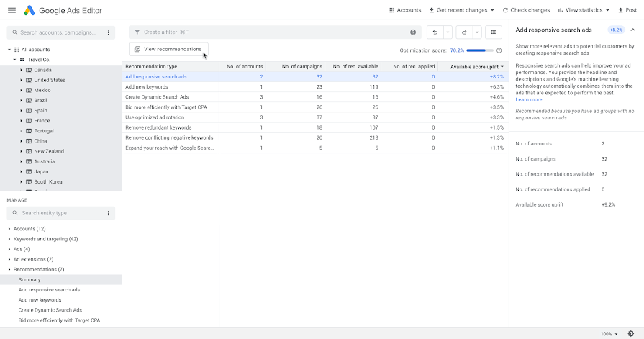Select the Japan account icon
This screenshot has height=339, width=644.
pyautogui.click(x=29, y=172)
